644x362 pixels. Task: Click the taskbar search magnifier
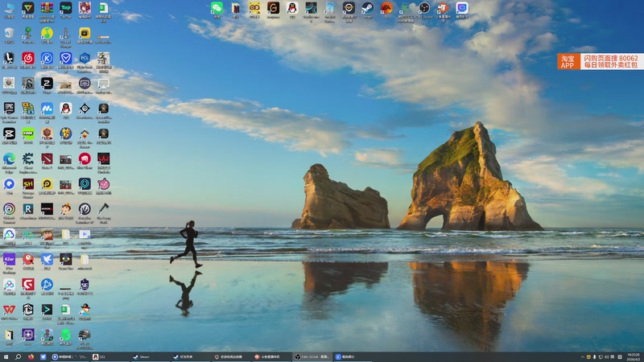coord(18,357)
